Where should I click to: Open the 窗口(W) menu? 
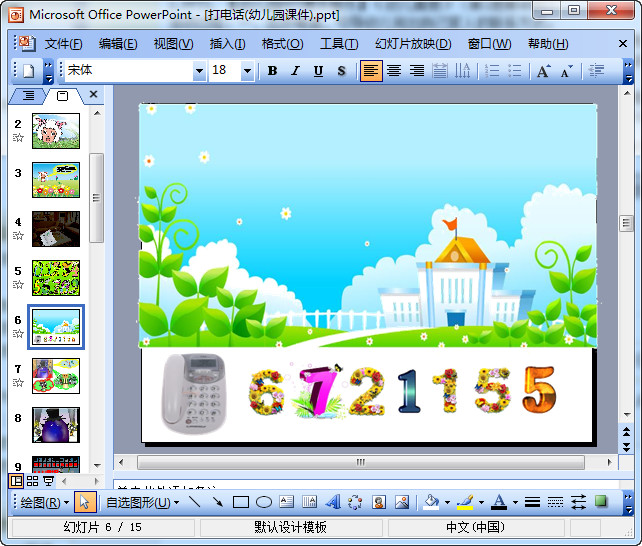coord(489,44)
